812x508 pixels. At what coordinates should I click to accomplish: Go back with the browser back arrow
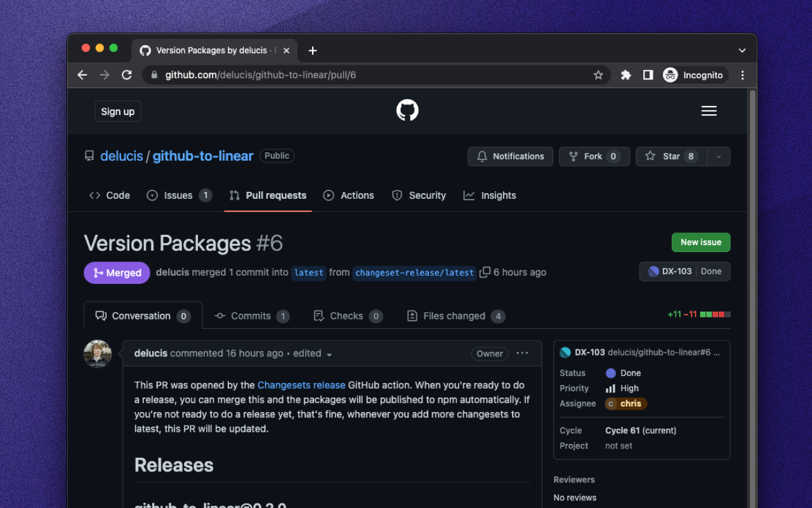pos(82,75)
